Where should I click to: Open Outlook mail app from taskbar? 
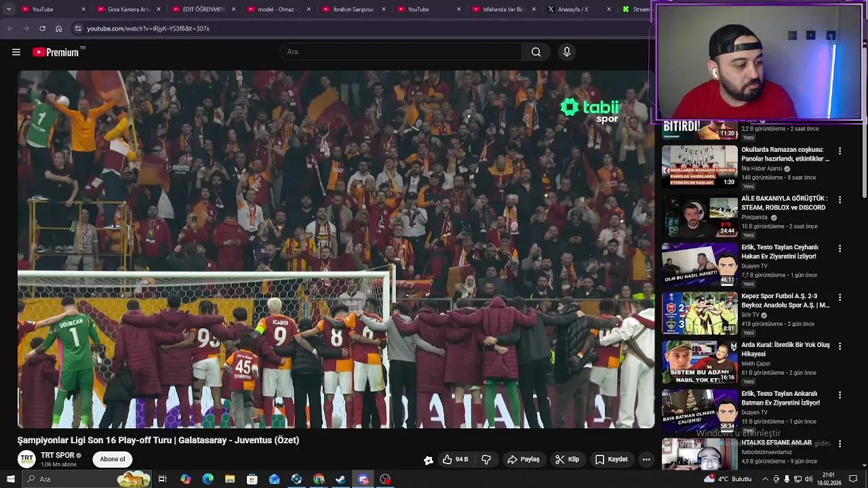[x=274, y=479]
